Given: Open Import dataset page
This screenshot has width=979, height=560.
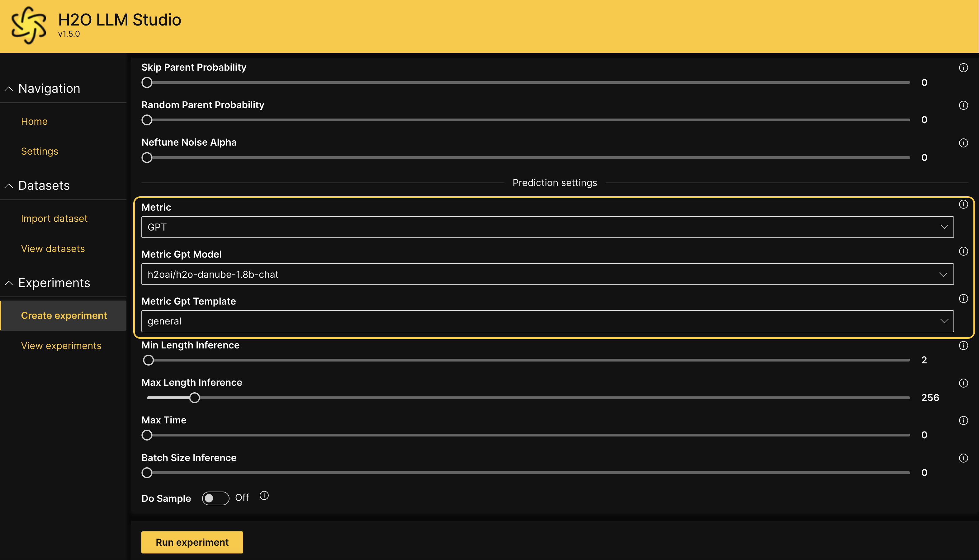Looking at the screenshot, I should 54,218.
